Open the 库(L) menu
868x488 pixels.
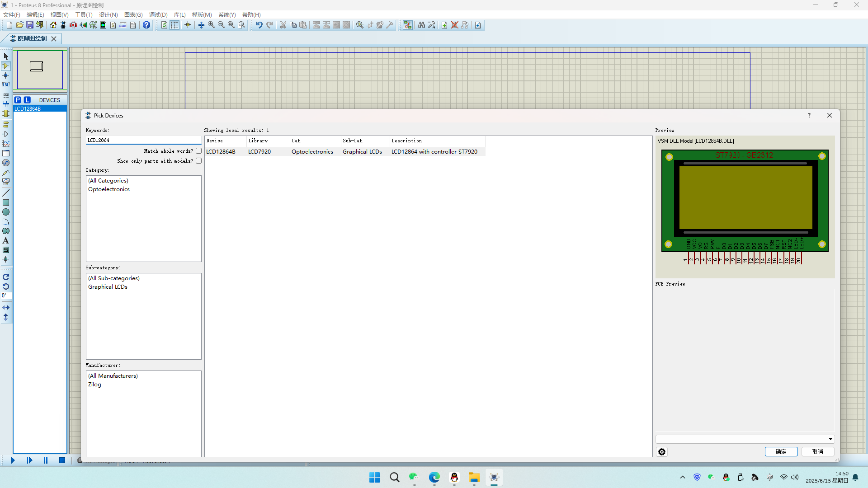click(179, 15)
